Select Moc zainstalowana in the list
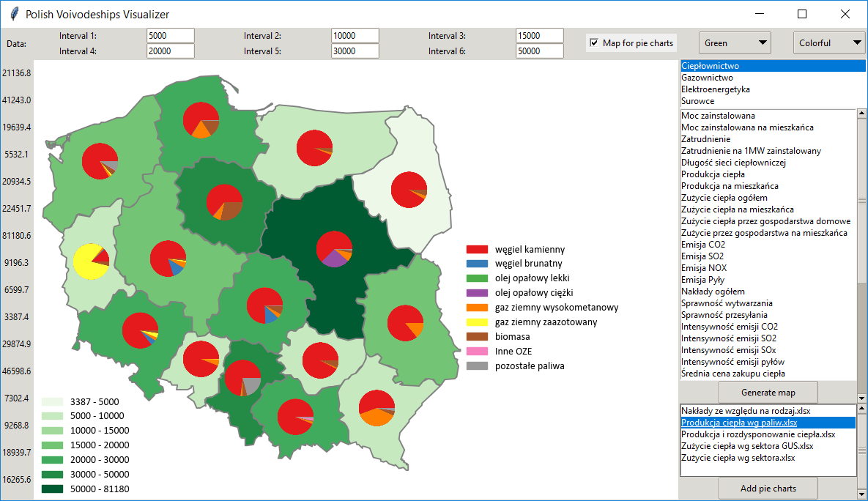Image resolution: width=868 pixels, height=501 pixels. tap(768, 116)
